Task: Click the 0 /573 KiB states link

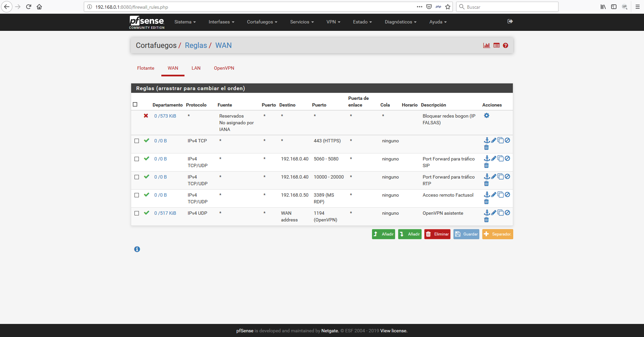Action: 165,116
